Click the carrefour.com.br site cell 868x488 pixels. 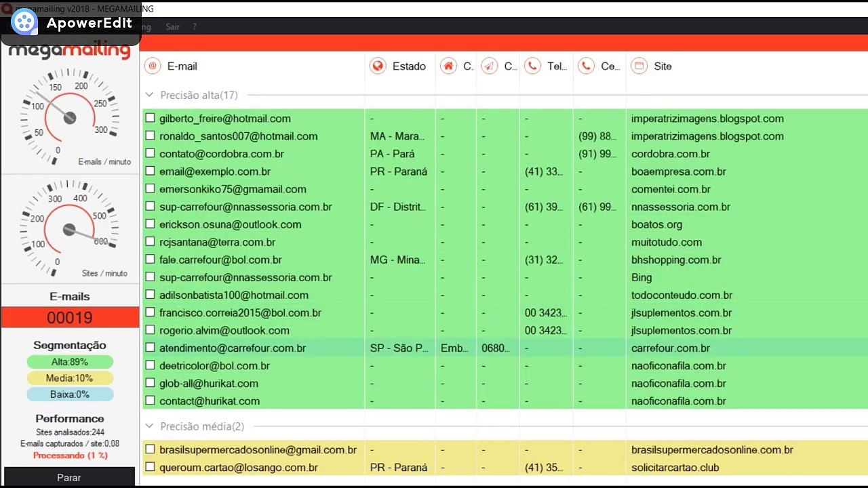click(x=671, y=348)
